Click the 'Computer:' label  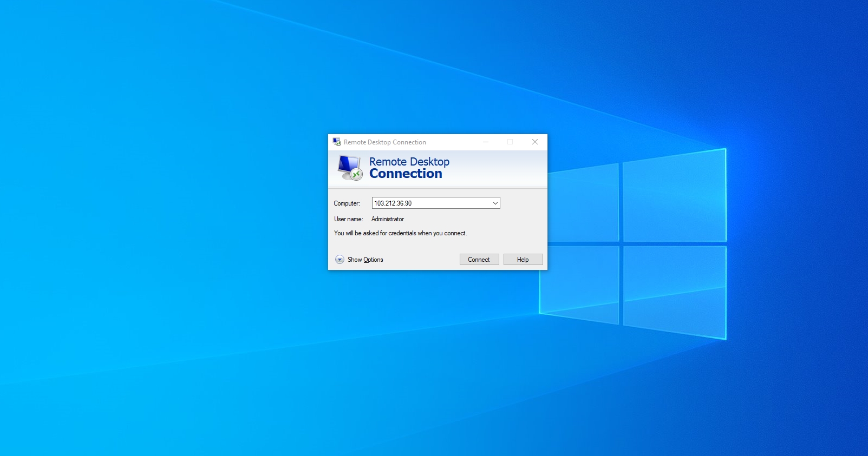click(347, 203)
